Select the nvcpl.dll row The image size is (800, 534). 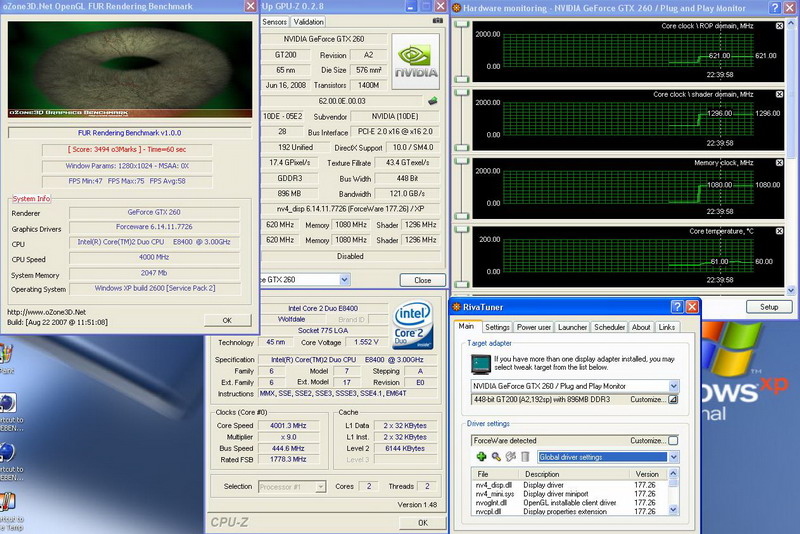click(569, 511)
